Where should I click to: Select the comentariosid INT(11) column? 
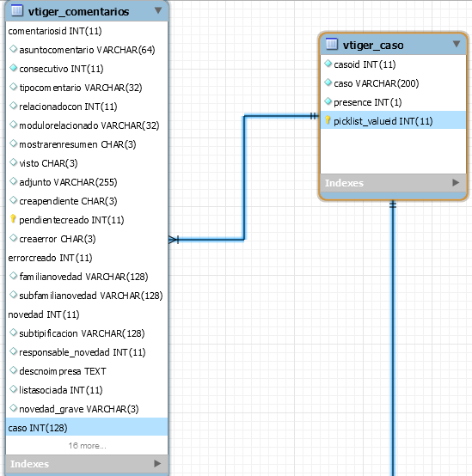click(87, 31)
